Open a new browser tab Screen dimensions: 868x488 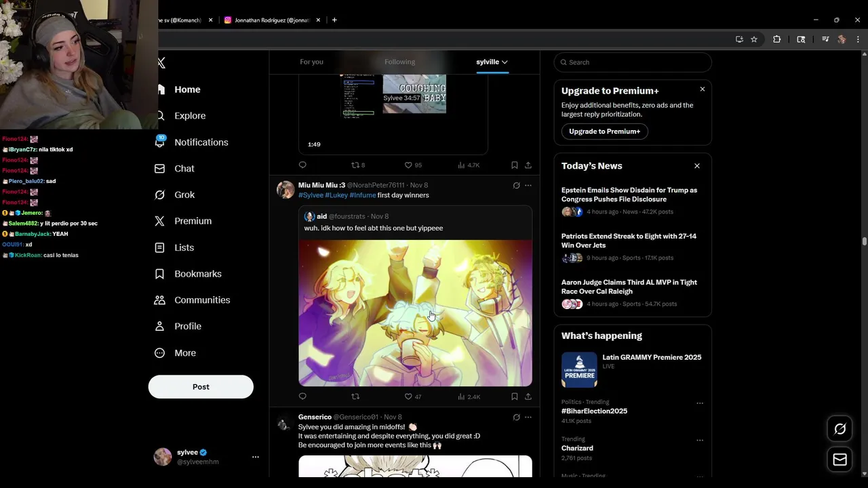coord(334,20)
